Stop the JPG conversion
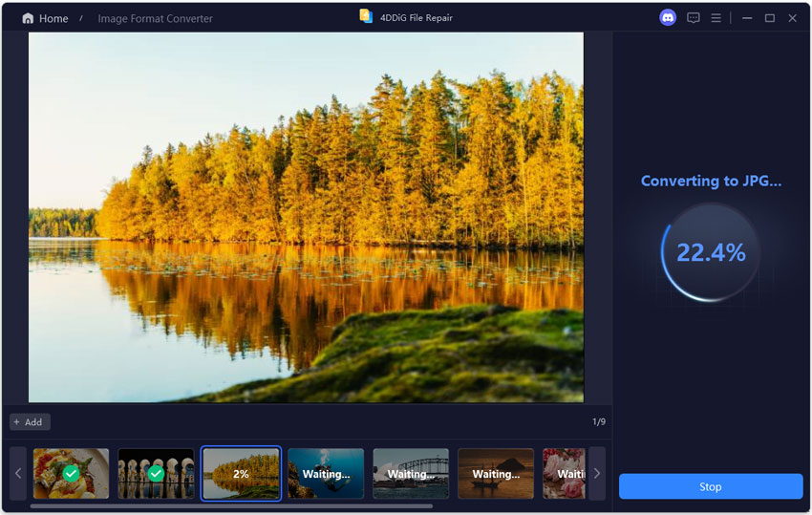This screenshot has width=812, height=515. [x=711, y=486]
